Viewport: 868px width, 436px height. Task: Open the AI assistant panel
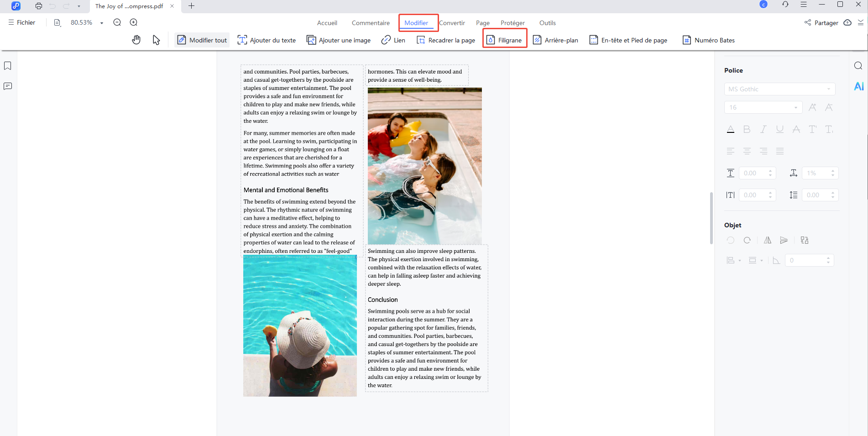(x=858, y=86)
